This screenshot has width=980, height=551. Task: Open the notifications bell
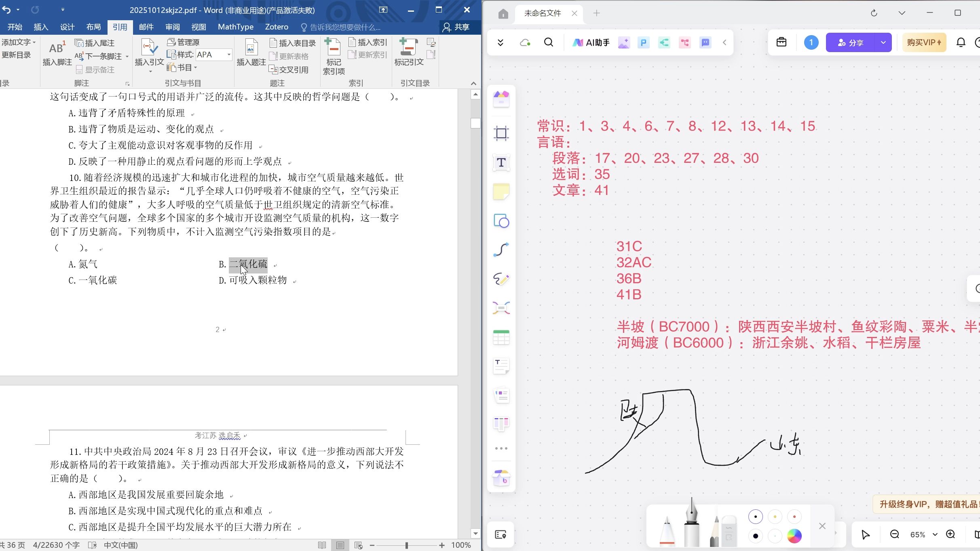coord(961,42)
